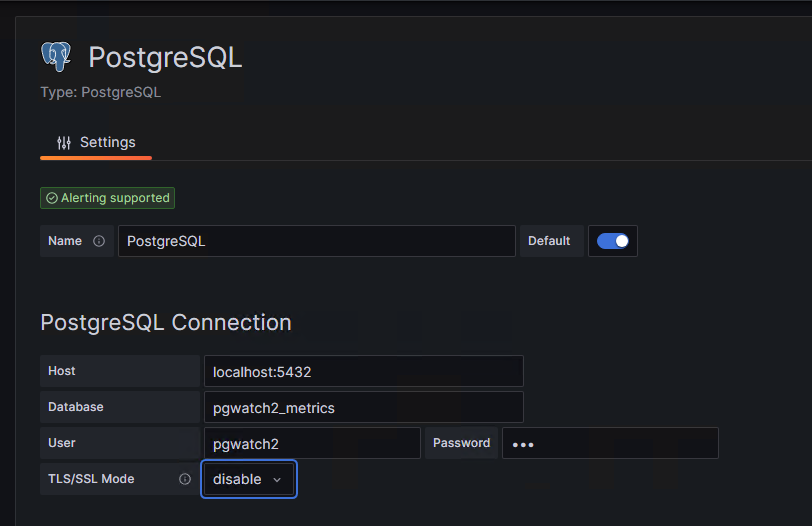Click the User label

pyautogui.click(x=62, y=443)
